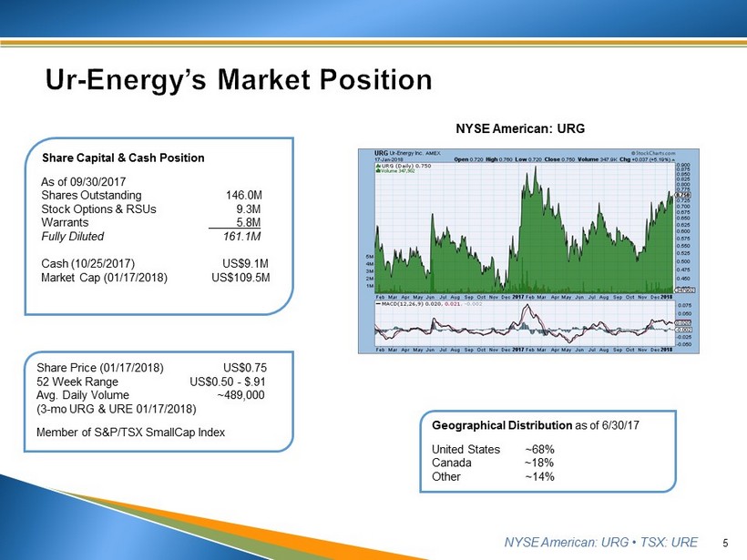The width and height of the screenshot is (747, 560).
Task: Click the slide page number 5
Action: coord(724,544)
